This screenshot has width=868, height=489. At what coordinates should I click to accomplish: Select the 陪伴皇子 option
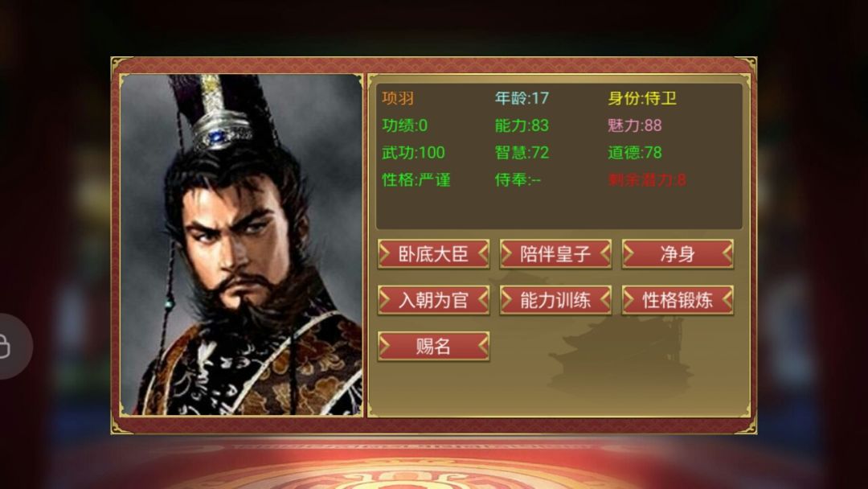coord(555,254)
